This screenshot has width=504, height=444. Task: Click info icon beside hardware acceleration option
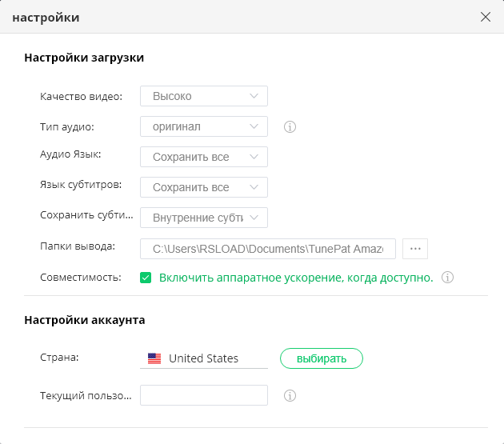click(x=448, y=278)
